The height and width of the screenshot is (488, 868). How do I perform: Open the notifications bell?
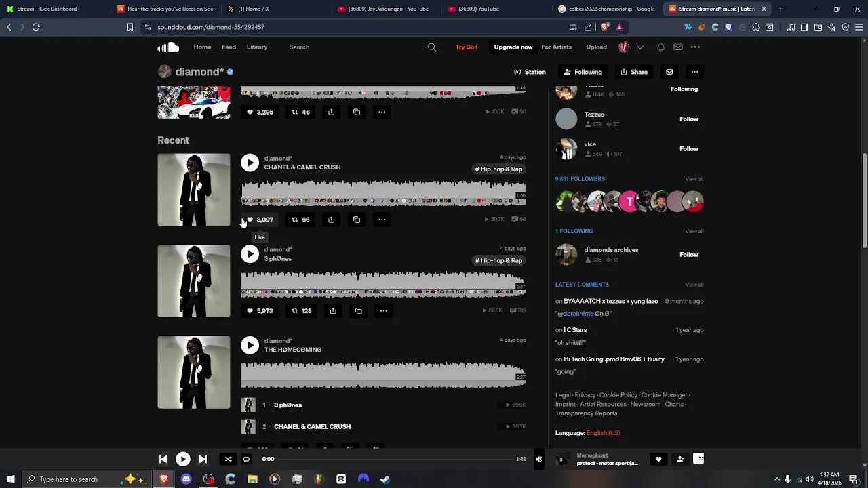660,47
